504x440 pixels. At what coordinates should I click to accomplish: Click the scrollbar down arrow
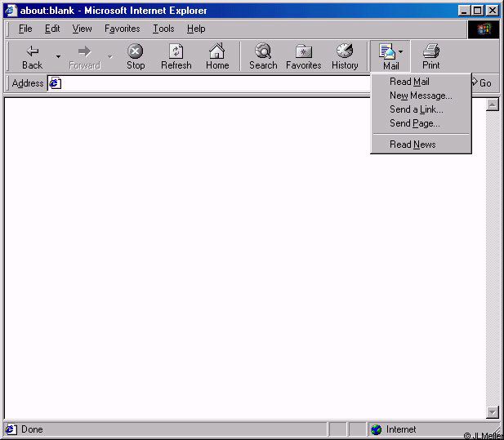(493, 412)
